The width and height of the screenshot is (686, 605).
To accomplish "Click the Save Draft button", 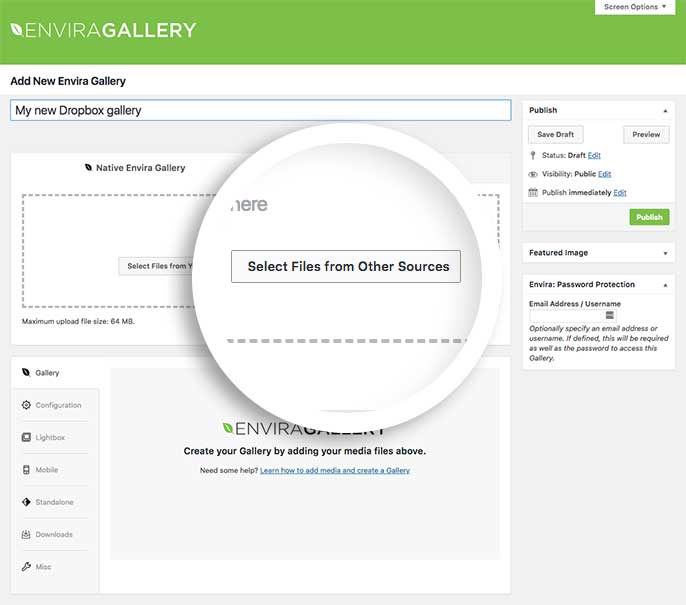I will 555,135.
